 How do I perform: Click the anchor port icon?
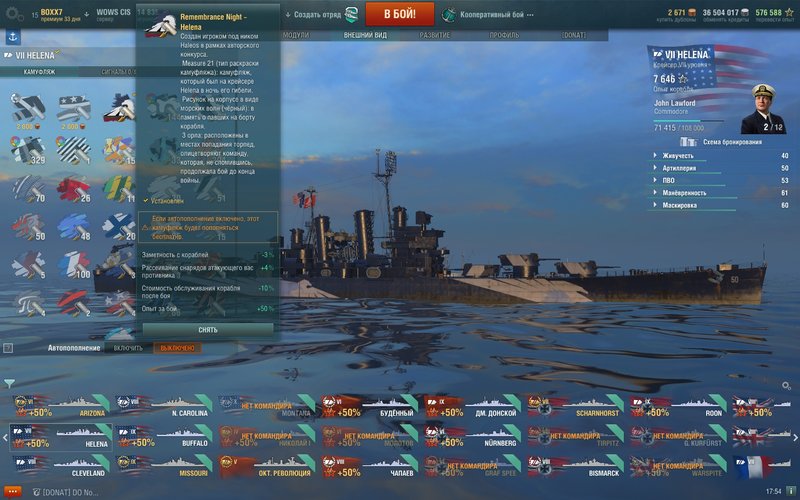tap(13, 37)
